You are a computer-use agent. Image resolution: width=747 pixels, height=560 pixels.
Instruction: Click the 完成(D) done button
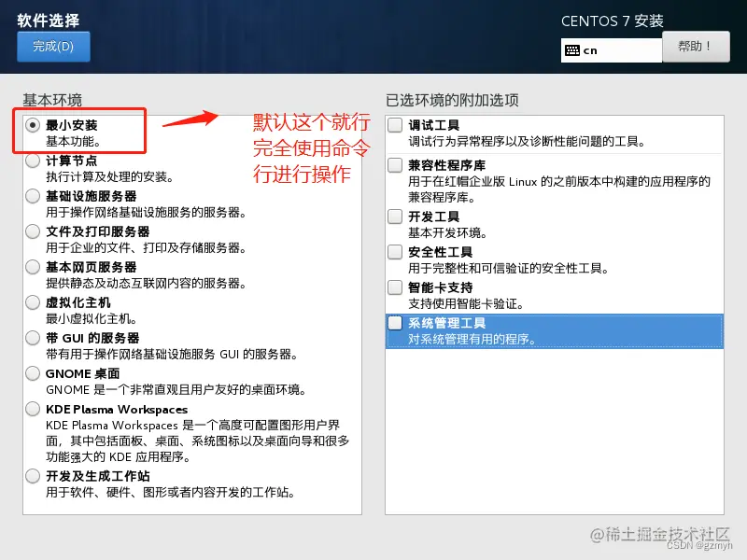[53, 47]
